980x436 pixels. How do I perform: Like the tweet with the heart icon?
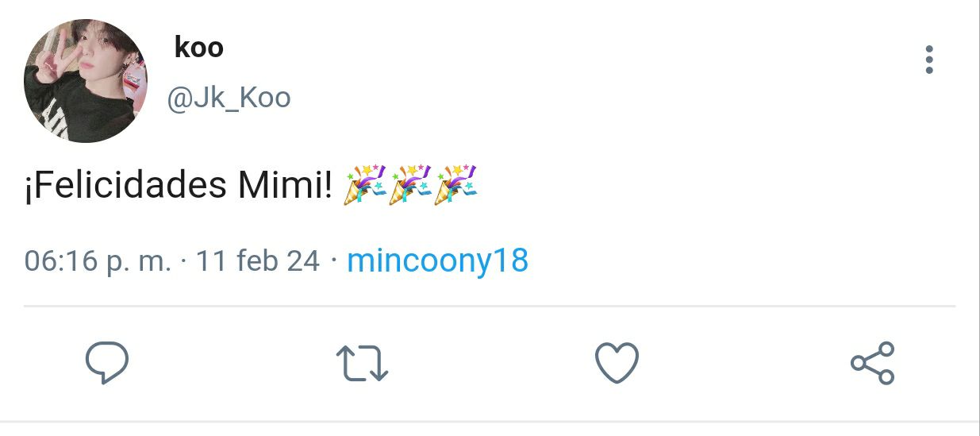coord(617,363)
